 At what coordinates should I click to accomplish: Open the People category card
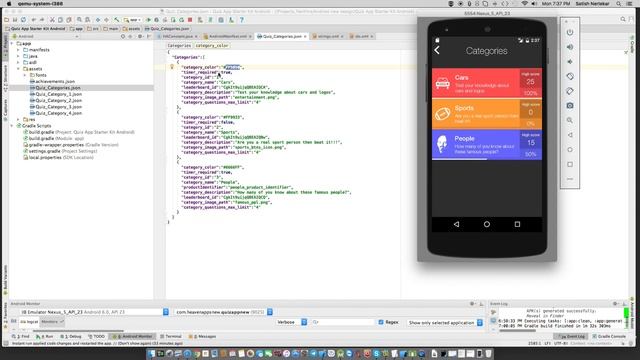[487, 144]
